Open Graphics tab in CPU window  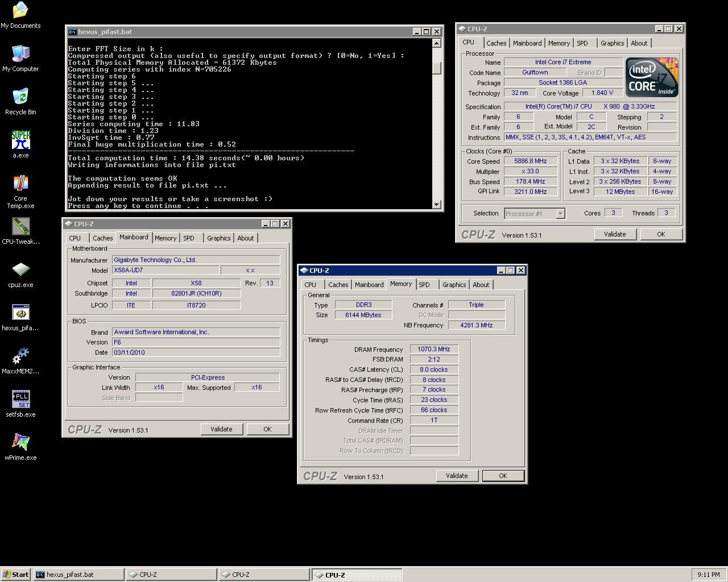[613, 43]
